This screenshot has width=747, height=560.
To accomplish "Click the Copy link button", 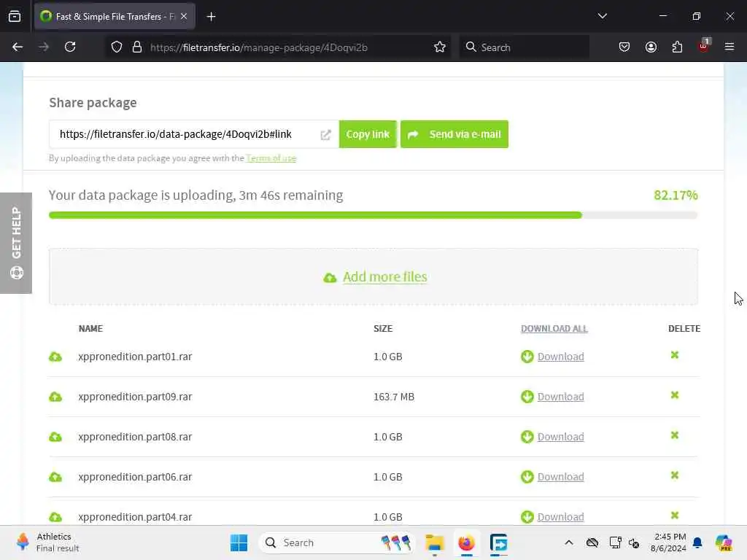I will pos(368,134).
